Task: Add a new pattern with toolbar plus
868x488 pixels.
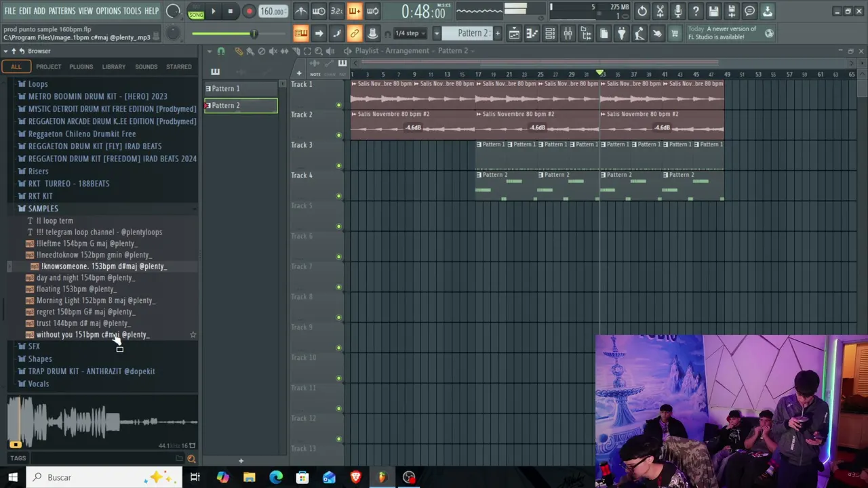Action: point(497,33)
